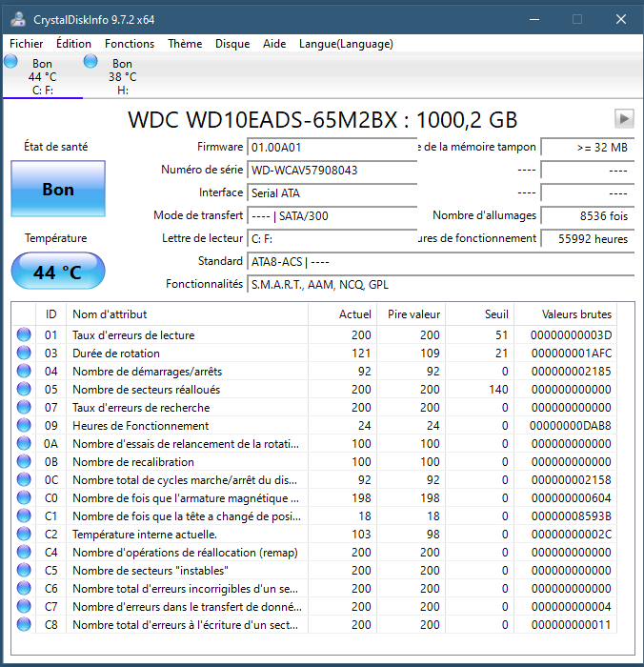This screenshot has height=667, width=644.
Task: Click the status orb for attribute 07
Action: point(24,407)
